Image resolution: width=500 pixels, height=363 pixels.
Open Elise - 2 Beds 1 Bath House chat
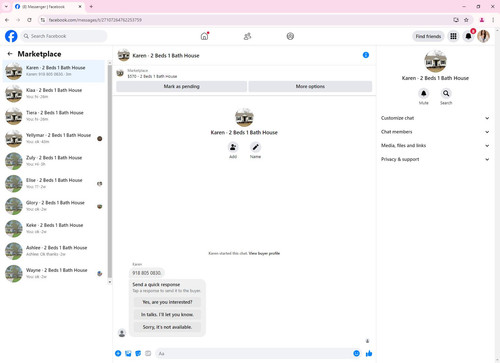(x=54, y=183)
